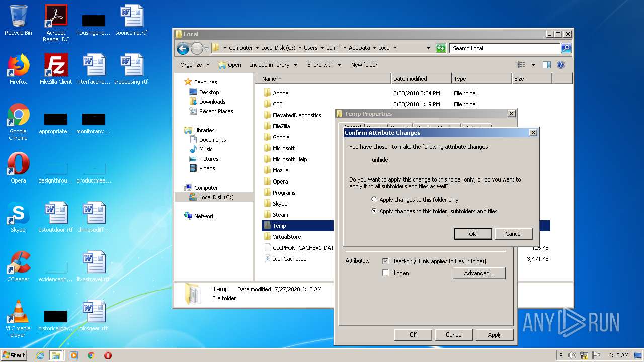Open Explorer help question mark icon

(561, 65)
